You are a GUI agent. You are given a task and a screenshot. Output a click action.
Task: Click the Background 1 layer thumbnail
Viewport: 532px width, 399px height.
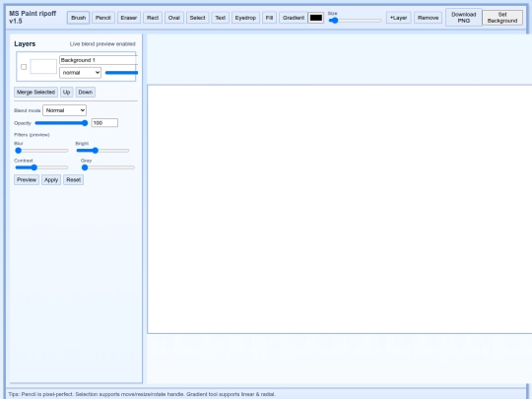point(43,67)
